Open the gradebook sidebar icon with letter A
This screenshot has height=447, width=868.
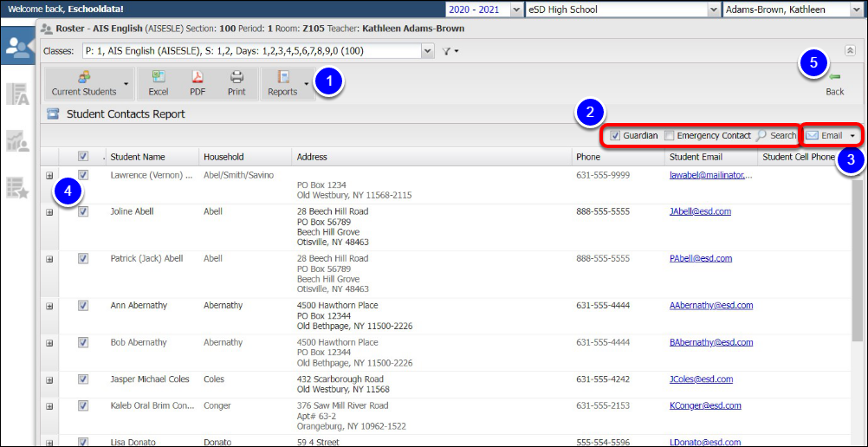tap(17, 94)
